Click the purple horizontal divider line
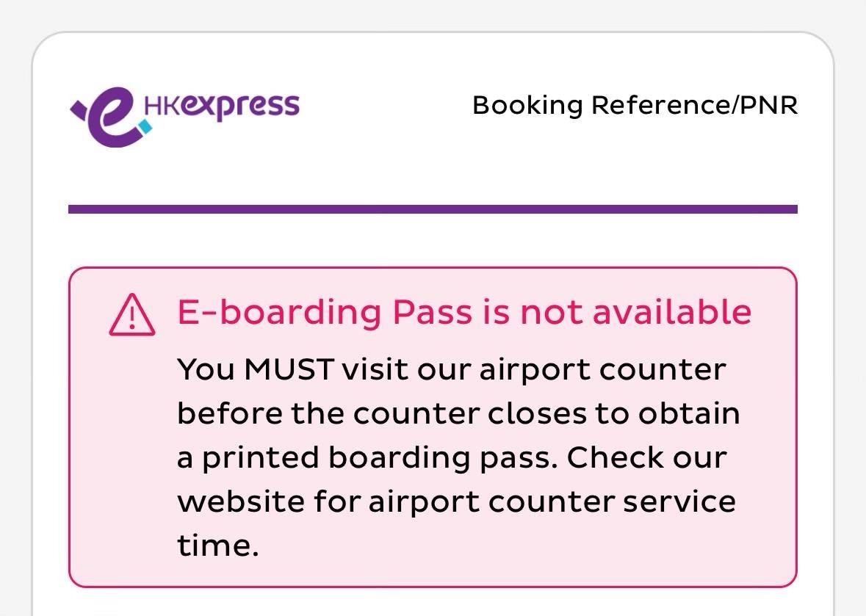This screenshot has width=866, height=616. [433, 209]
